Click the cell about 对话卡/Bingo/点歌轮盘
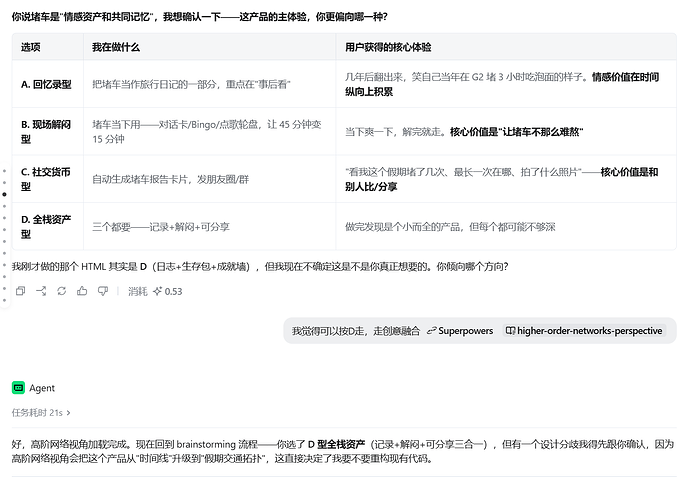 click(209, 132)
